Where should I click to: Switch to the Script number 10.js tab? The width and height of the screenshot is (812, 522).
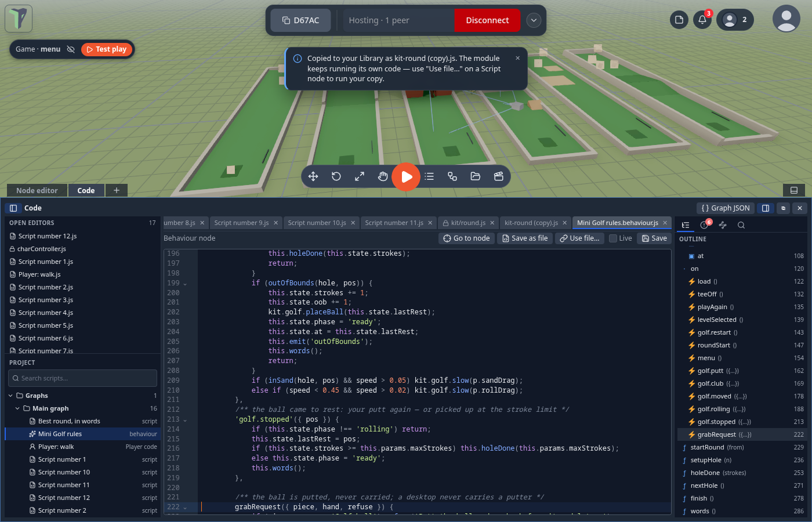click(321, 223)
